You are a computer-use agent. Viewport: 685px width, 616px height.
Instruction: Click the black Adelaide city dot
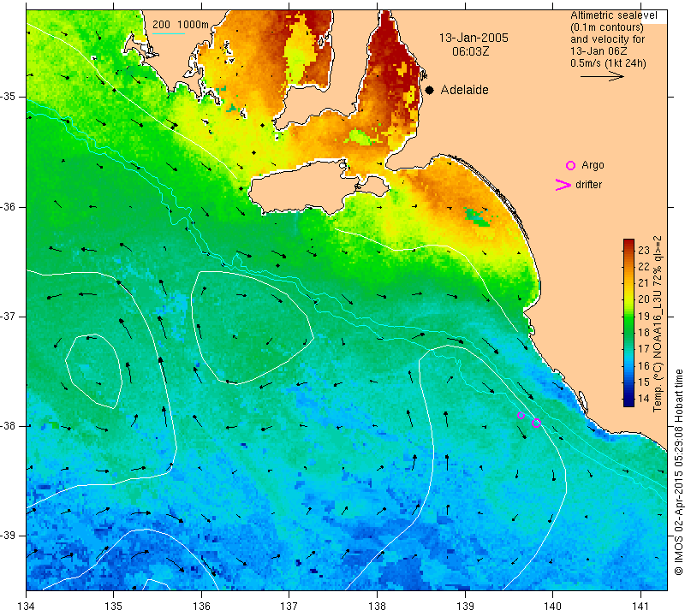[430, 90]
